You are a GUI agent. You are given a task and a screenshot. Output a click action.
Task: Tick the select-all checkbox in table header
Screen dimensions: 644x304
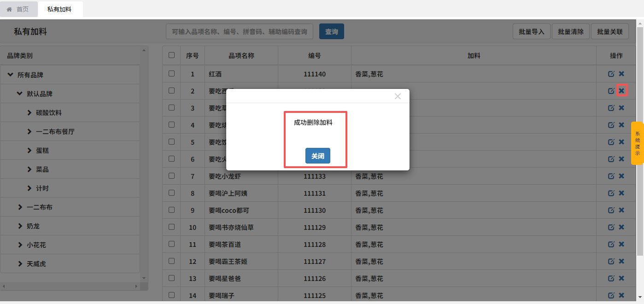tap(172, 55)
